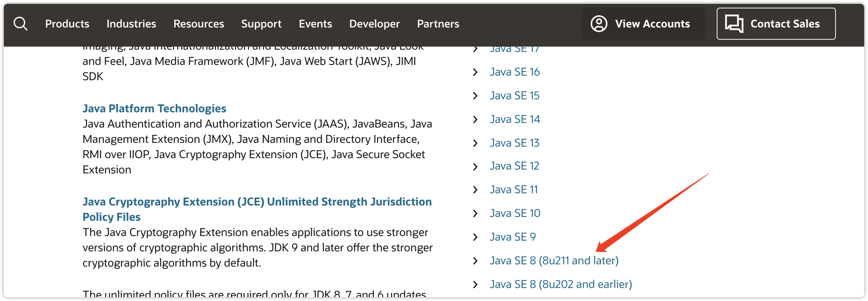Open Java SE 8 (8u202 and earlier) link
868x301 pixels.
pyautogui.click(x=561, y=285)
